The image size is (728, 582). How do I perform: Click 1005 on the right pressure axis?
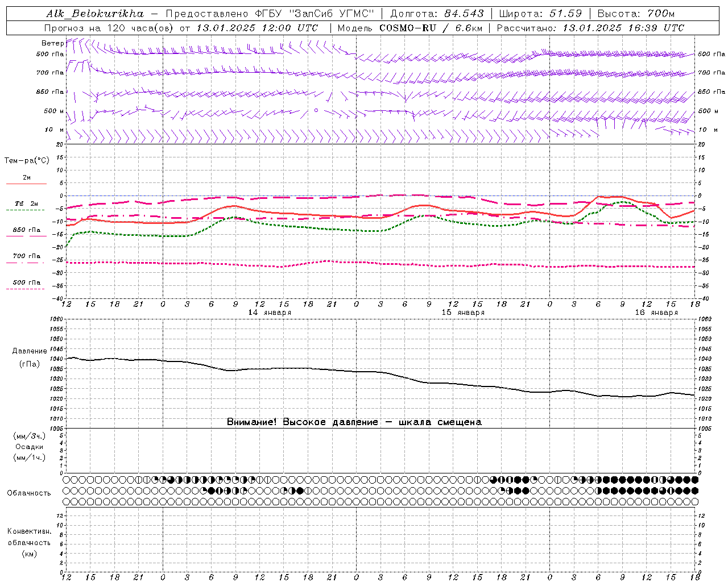coord(705,428)
